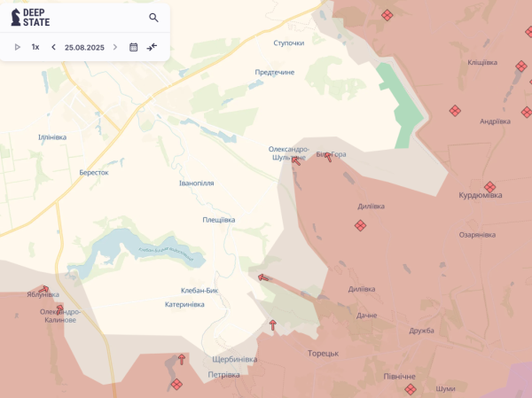Viewport: 532px width, 398px height.
Task: Click the Петрівка label
Action: click(x=224, y=375)
